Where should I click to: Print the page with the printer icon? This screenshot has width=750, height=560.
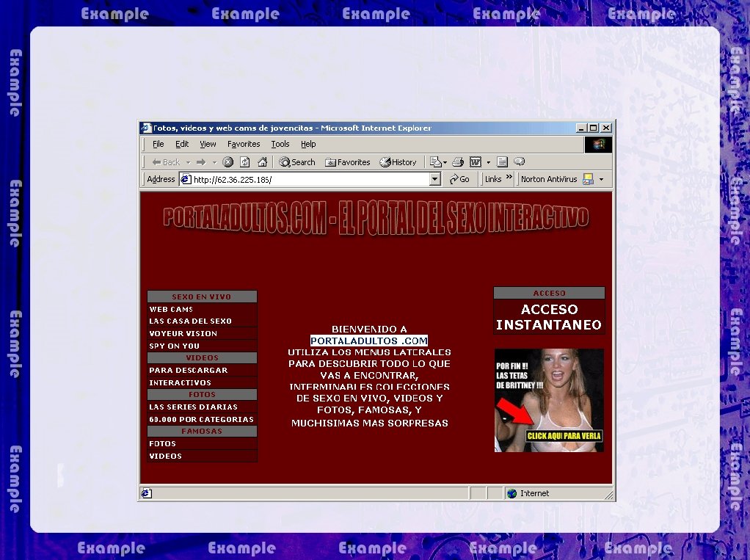click(458, 162)
